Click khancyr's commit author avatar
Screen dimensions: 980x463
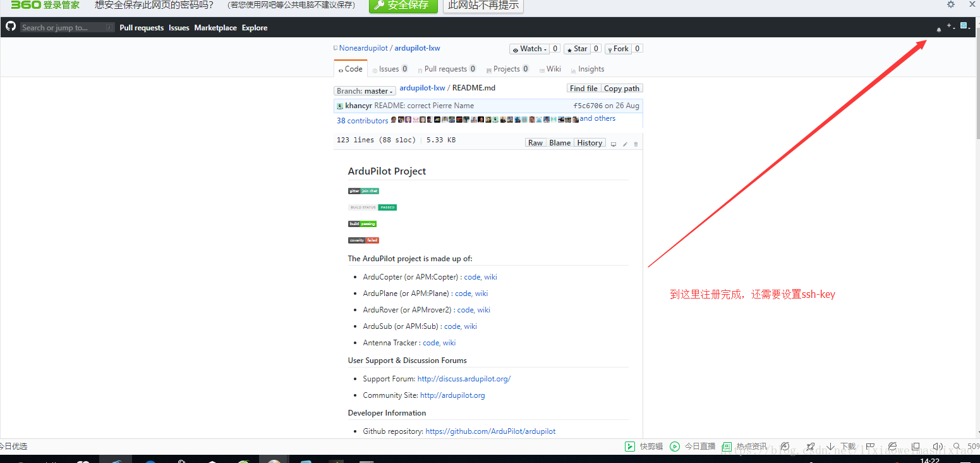(340, 106)
